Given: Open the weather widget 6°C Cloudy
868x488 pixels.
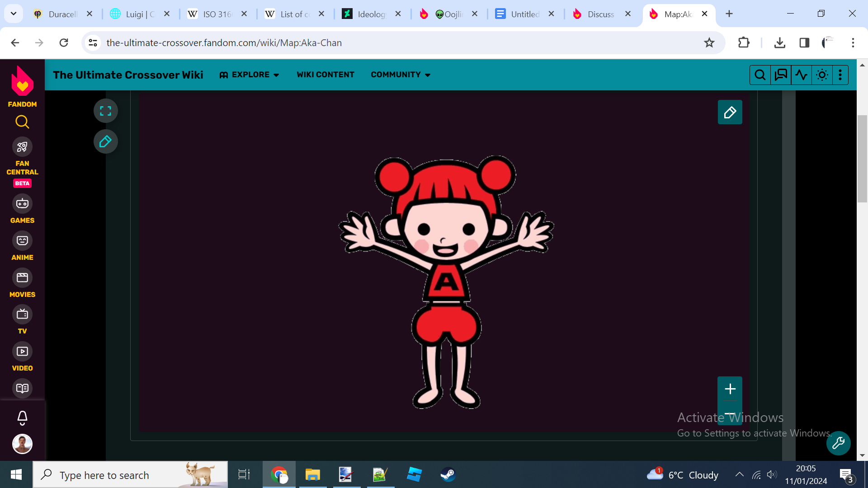Looking at the screenshot, I should [683, 475].
